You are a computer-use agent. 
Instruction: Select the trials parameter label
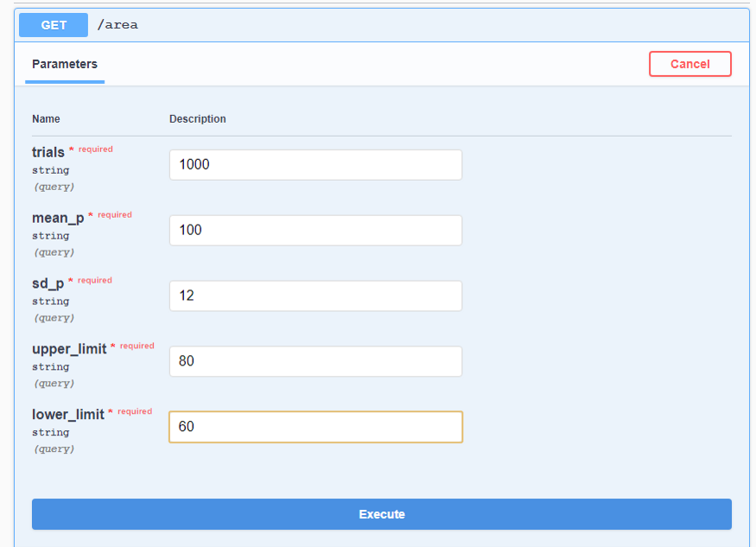48,152
